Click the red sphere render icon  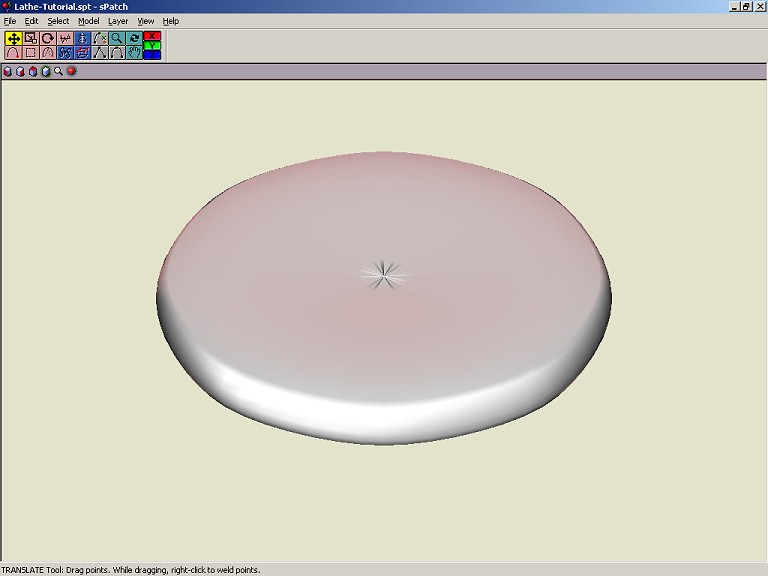[72, 71]
